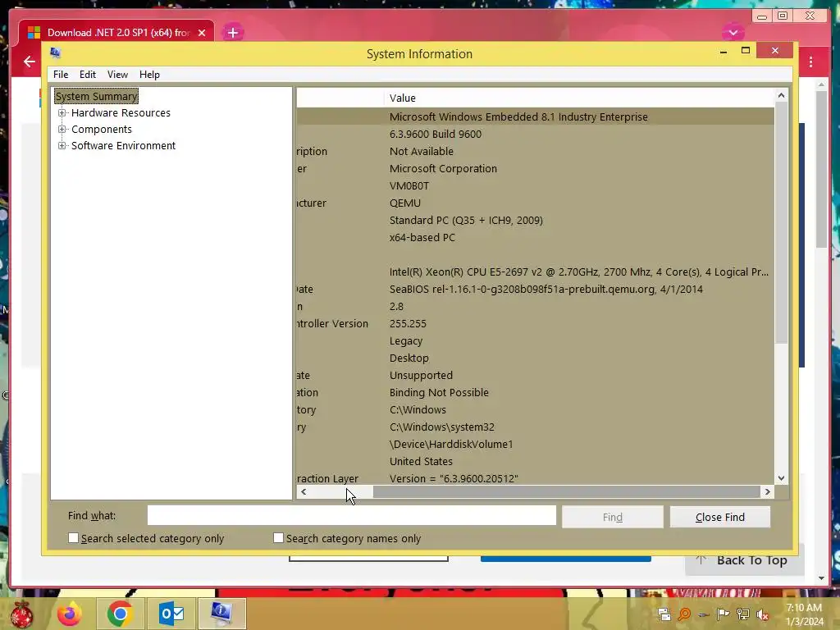Open Action Center flag icon in tray

pos(724,614)
